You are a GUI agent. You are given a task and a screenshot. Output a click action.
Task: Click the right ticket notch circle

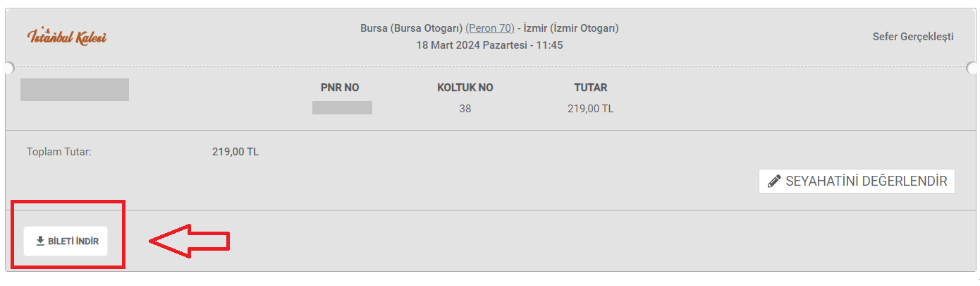973,68
